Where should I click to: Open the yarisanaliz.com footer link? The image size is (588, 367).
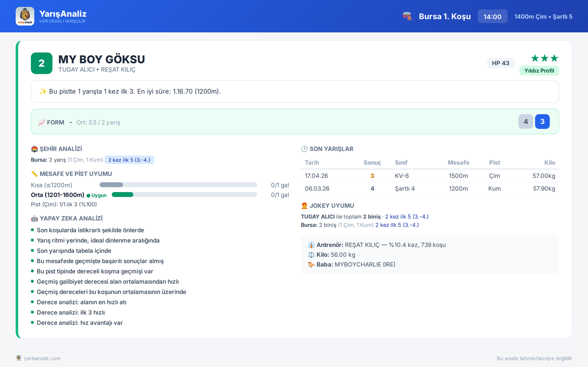(x=42, y=358)
